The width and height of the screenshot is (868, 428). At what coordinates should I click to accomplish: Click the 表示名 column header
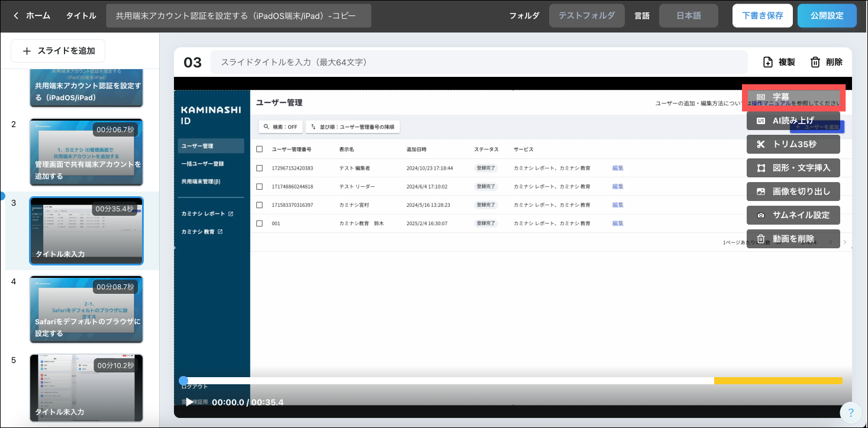click(x=347, y=149)
